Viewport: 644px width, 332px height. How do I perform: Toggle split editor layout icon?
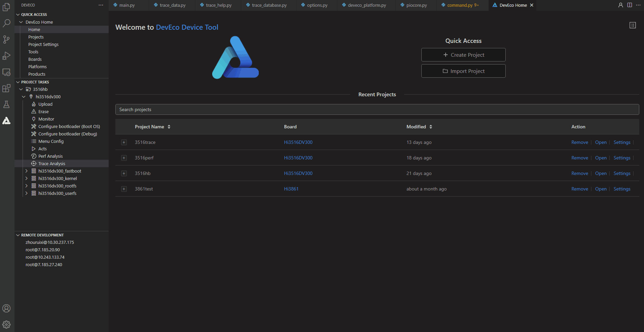[x=629, y=5]
